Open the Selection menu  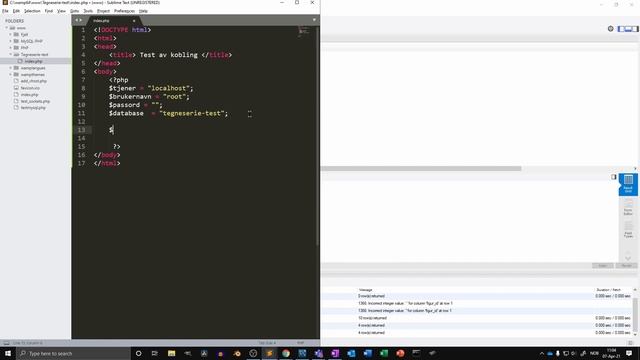(x=32, y=11)
